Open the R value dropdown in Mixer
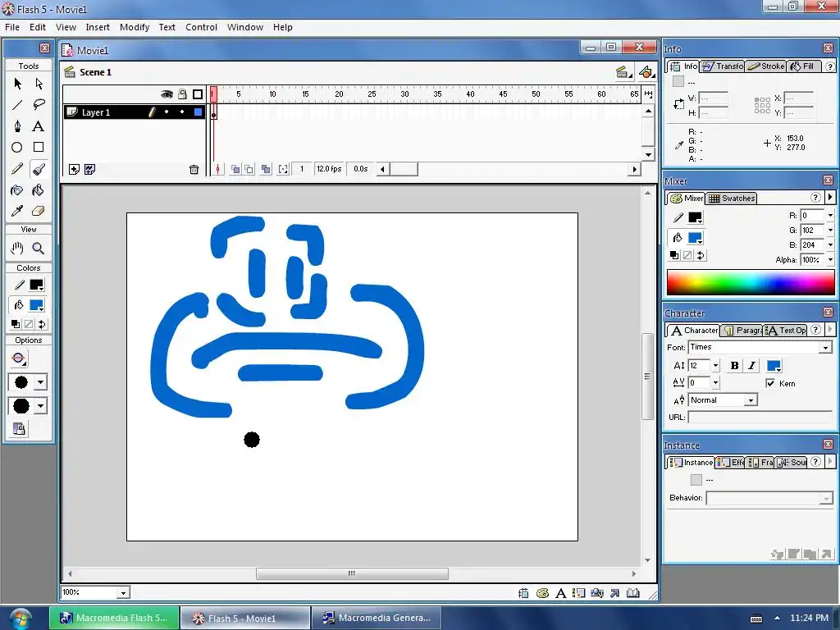This screenshot has width=840, height=630. pyautogui.click(x=830, y=216)
